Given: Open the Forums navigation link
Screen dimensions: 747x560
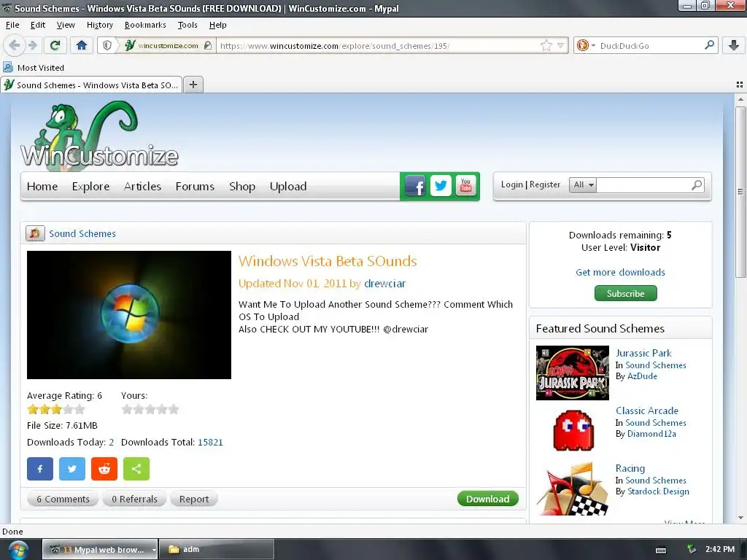Looking at the screenshot, I should tap(195, 186).
